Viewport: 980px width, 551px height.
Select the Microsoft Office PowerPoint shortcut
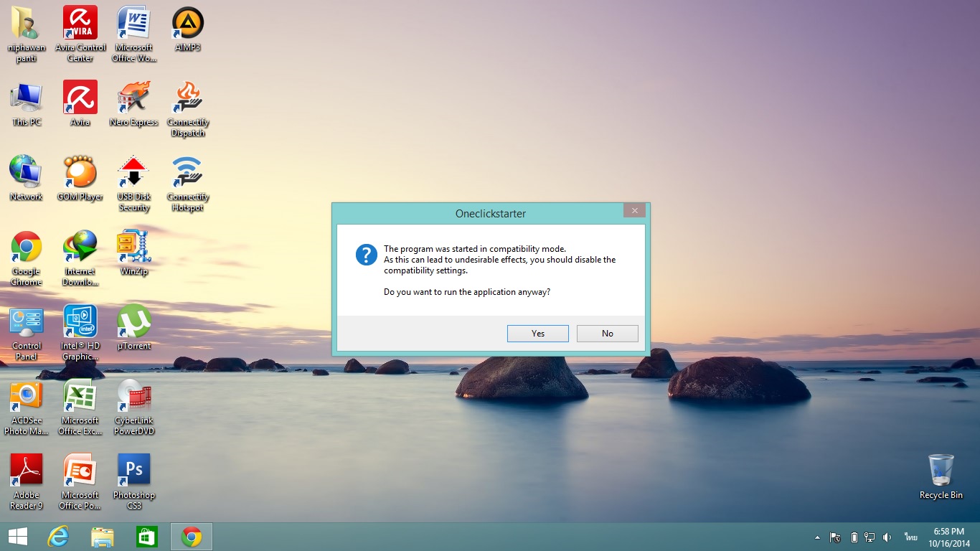[x=80, y=481]
